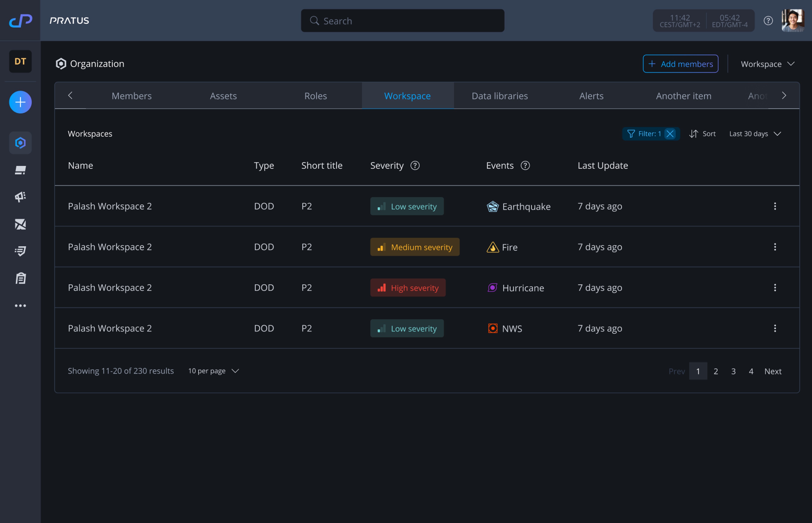Click the Prev pagination link
The height and width of the screenshot is (523, 812).
[677, 371]
